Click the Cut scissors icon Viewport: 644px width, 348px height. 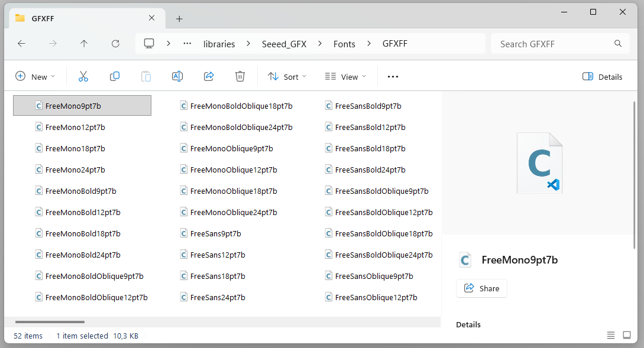tap(83, 76)
